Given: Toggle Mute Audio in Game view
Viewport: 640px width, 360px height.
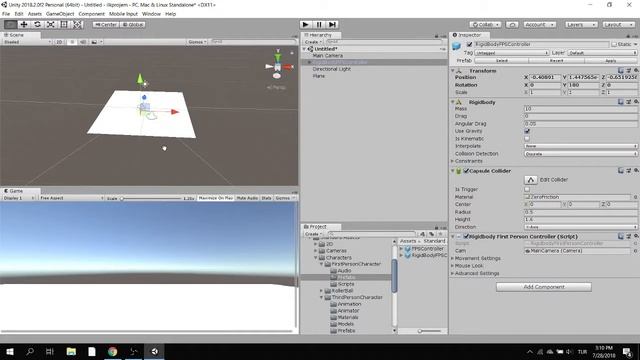Looking at the screenshot, I should [x=247, y=198].
